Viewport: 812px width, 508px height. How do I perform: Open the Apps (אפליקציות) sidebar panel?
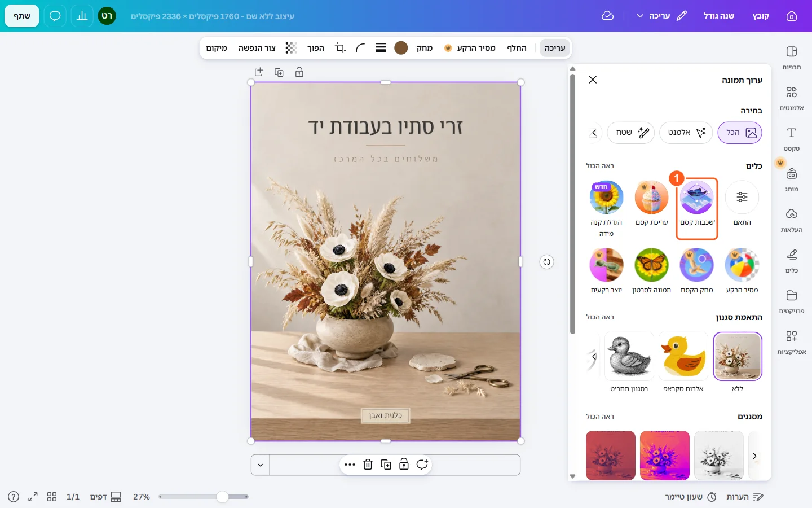point(792,343)
